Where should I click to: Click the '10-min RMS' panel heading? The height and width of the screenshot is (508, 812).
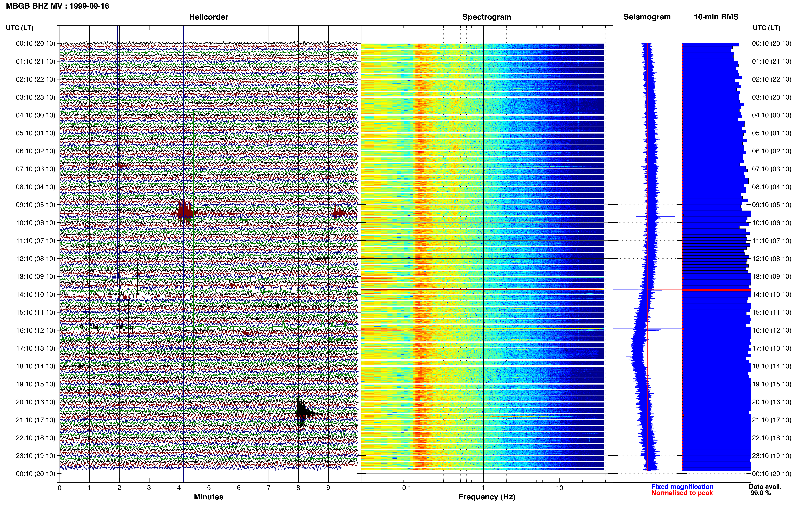pos(716,17)
